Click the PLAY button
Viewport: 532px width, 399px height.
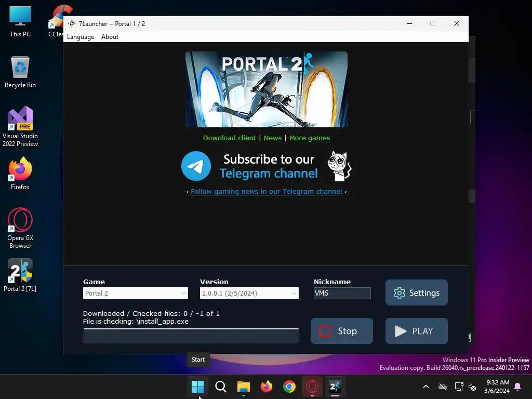416,331
